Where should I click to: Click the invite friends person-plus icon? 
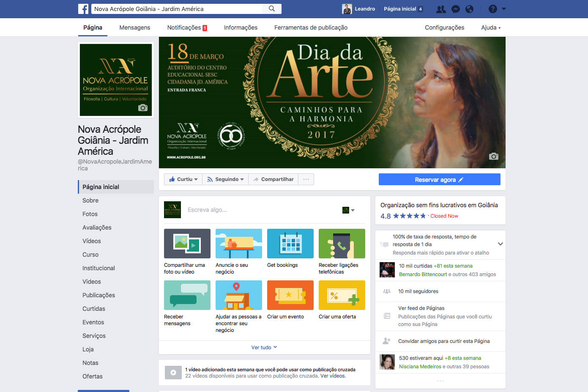click(x=387, y=341)
